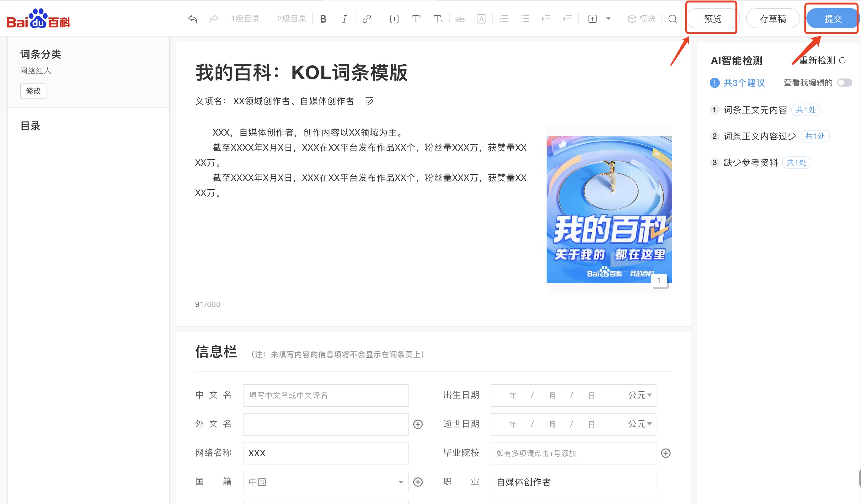Click 重新检测 to rerun AI check
861x504 pixels.
822,61
